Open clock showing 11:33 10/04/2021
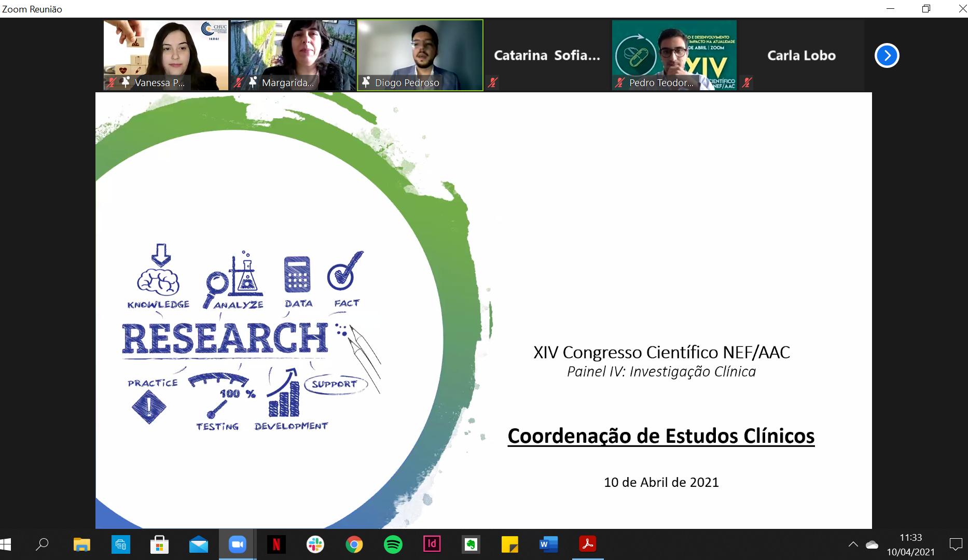 (911, 544)
